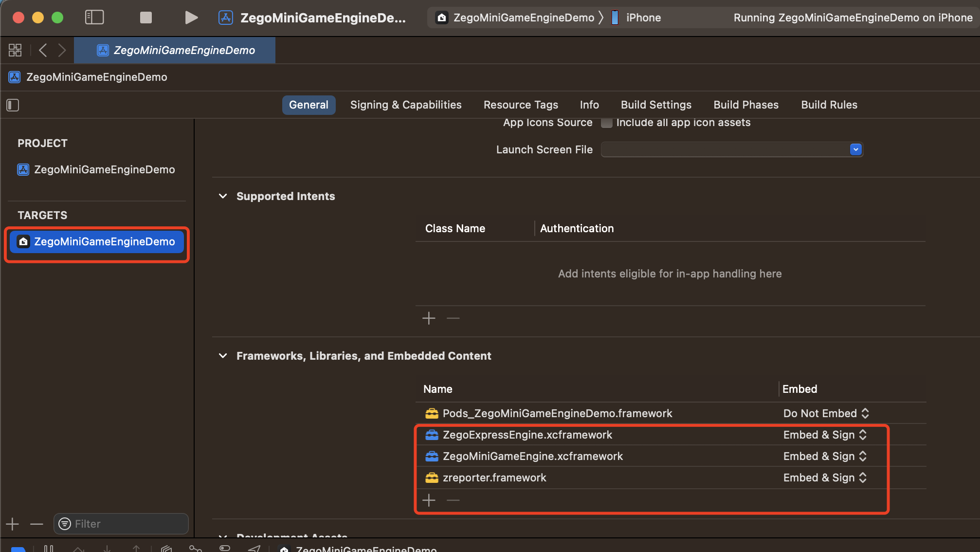Screen dimensions: 980x552
Task: Collapse the Supported Intents section
Action: (x=223, y=196)
